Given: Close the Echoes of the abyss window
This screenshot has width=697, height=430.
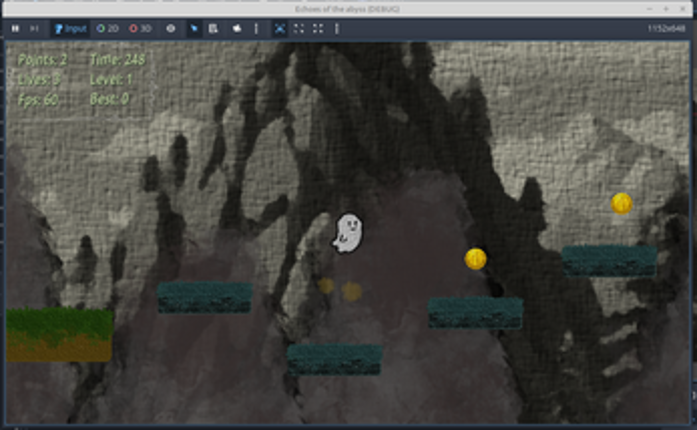Looking at the screenshot, I should pyautogui.click(x=684, y=8).
